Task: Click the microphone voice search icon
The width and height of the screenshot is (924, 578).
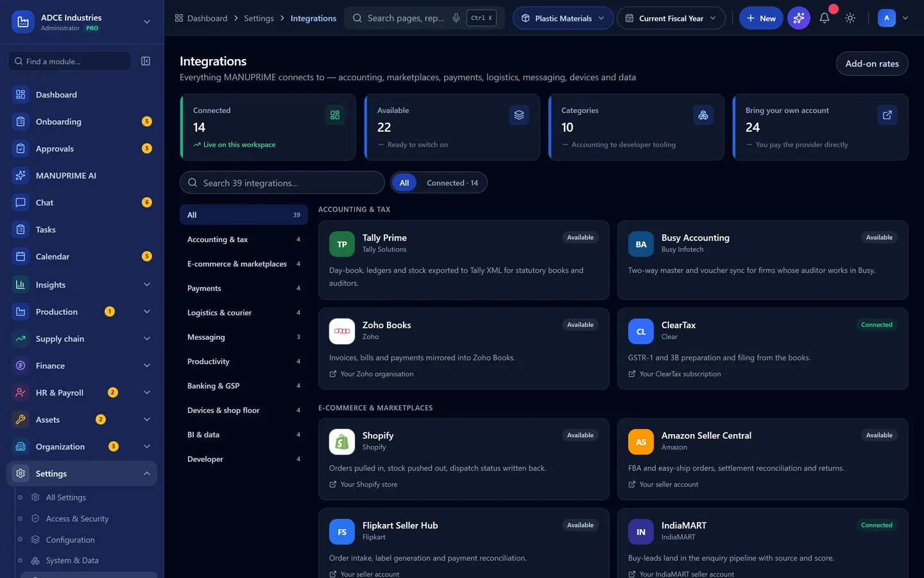Action: tap(456, 18)
